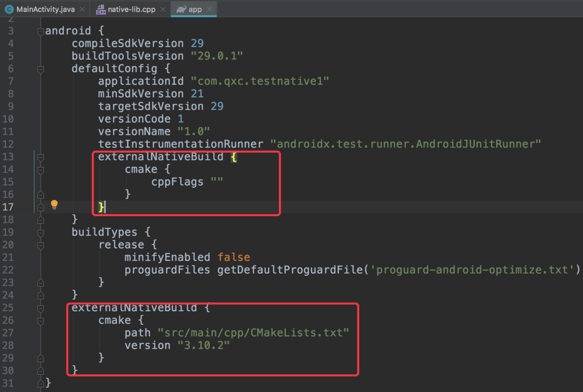Collapse the release block fold marker
Viewport: 583px width, 392px height.
[40, 245]
